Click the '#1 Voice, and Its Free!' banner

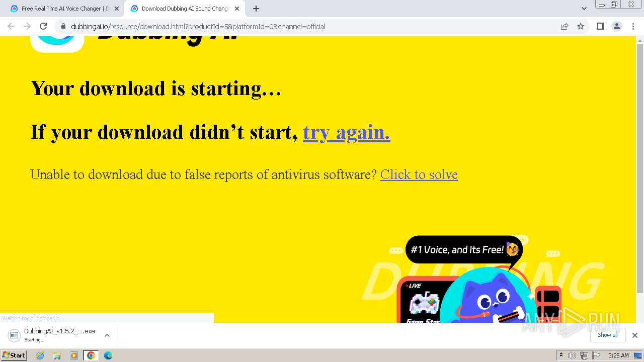463,249
